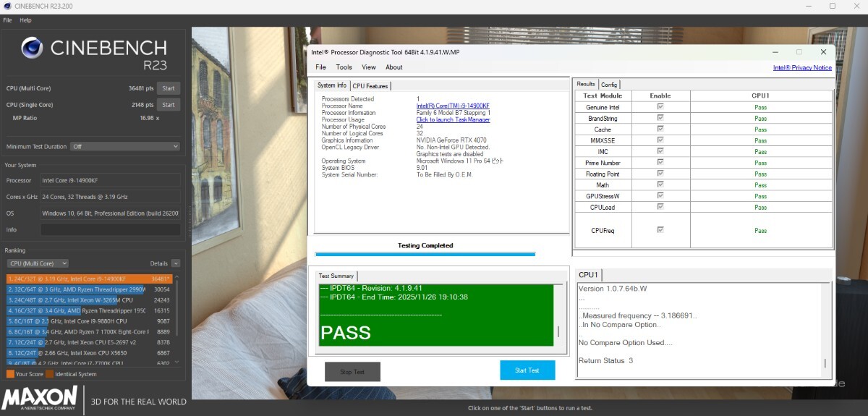This screenshot has width=868, height=416.
Task: Open the Intel Privacy Notice link
Action: point(802,67)
